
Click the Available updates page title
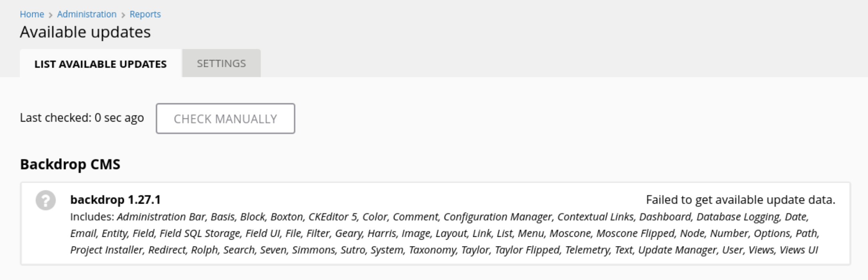point(86,32)
